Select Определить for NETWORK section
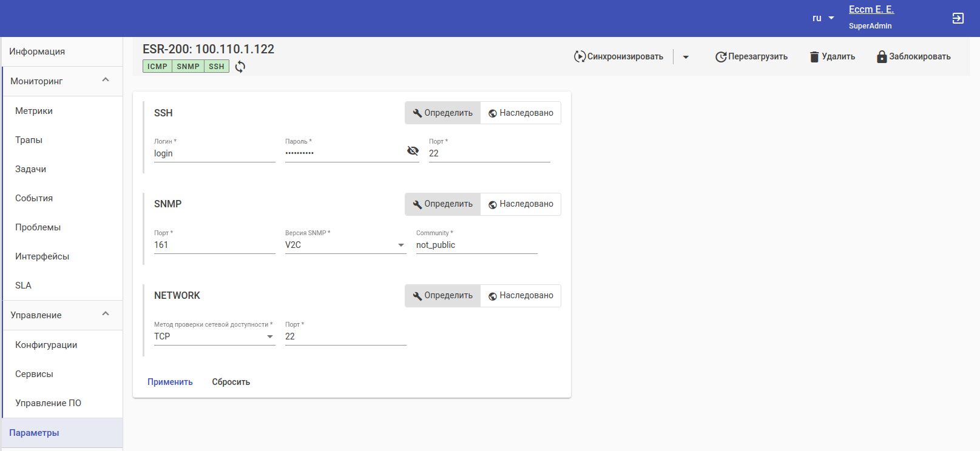This screenshot has width=980, height=451. coord(442,295)
